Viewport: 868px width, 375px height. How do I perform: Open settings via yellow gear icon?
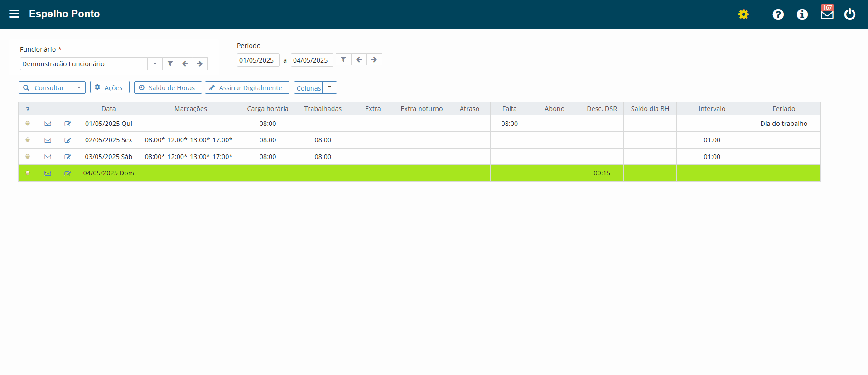tap(743, 14)
